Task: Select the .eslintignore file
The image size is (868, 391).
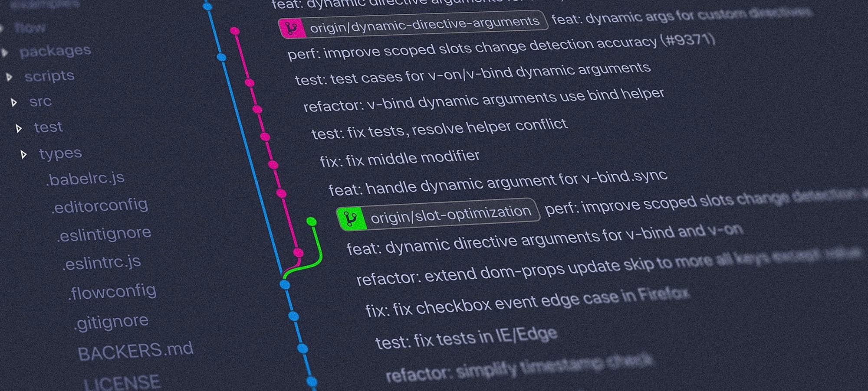Action: pyautogui.click(x=104, y=234)
